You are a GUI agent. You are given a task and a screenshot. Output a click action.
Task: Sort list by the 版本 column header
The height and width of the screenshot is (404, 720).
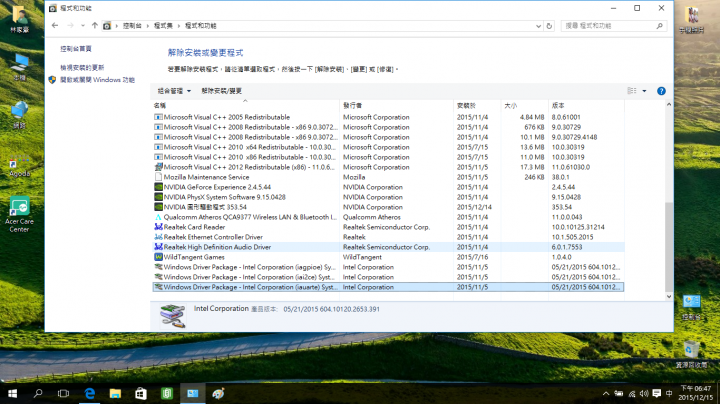(586, 106)
